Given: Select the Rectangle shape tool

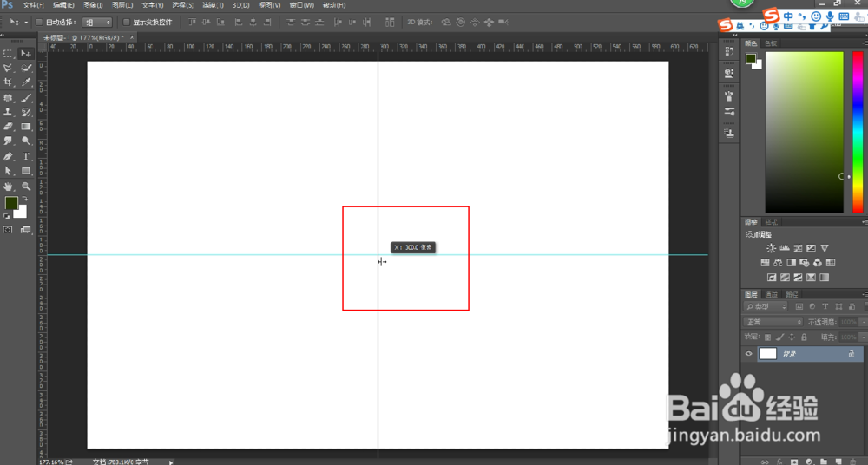Looking at the screenshot, I should (25, 171).
